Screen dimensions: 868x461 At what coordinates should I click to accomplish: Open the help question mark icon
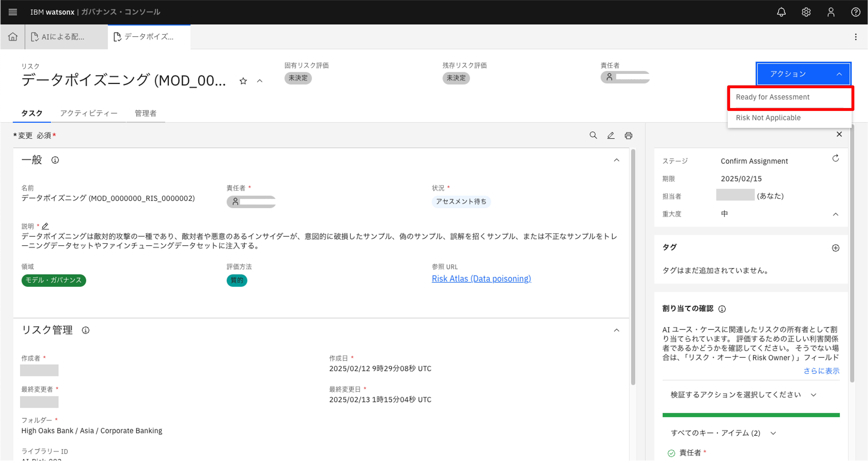(x=856, y=12)
